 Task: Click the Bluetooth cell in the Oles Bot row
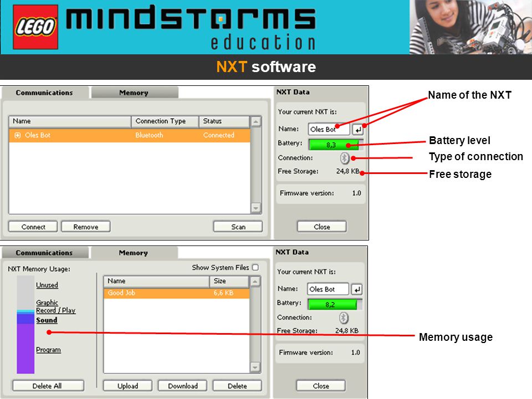click(149, 135)
